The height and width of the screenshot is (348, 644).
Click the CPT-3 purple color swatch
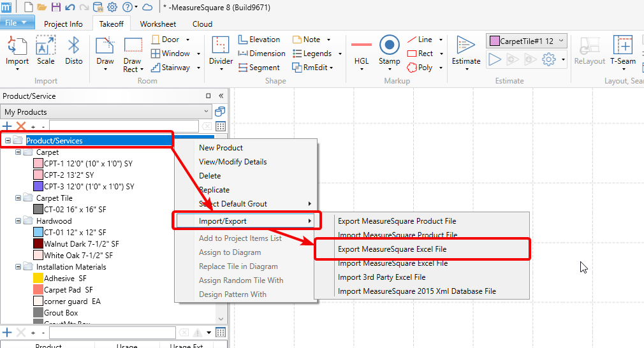click(38, 186)
